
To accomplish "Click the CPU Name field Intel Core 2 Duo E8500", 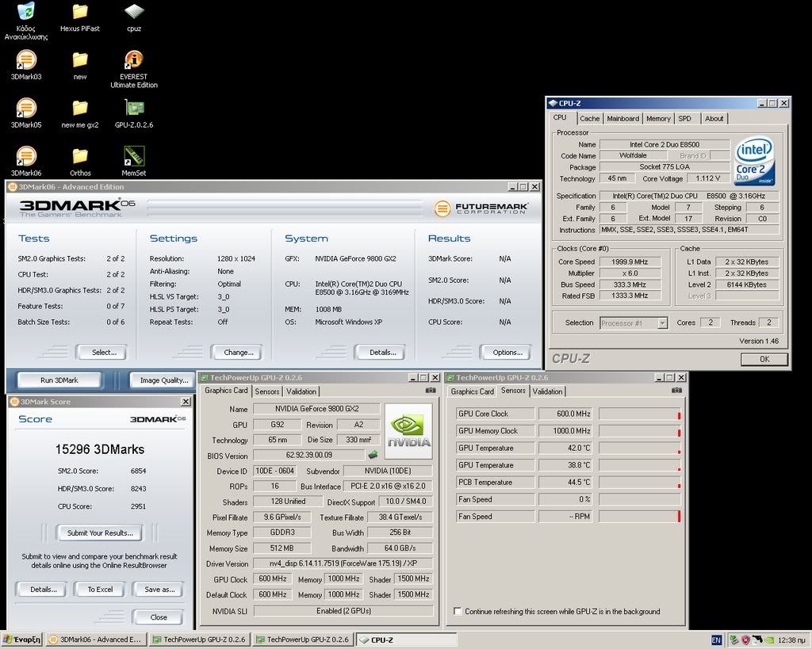I will pyautogui.click(x=665, y=145).
